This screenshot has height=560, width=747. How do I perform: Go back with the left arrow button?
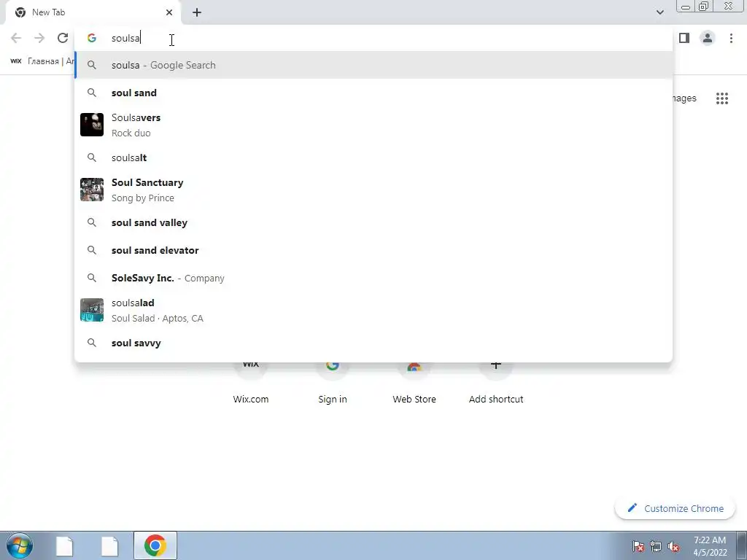[16, 38]
